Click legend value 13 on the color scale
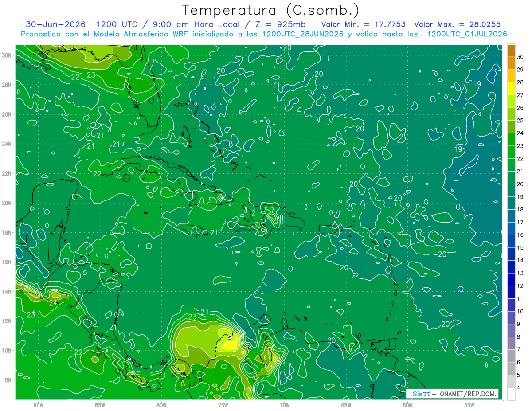This screenshot has width=532, height=411. (x=520, y=273)
